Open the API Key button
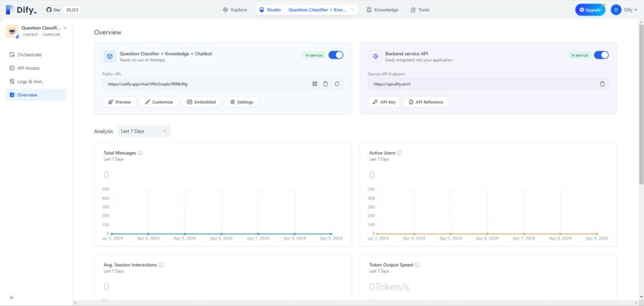The height and width of the screenshot is (306, 644). 384,102
